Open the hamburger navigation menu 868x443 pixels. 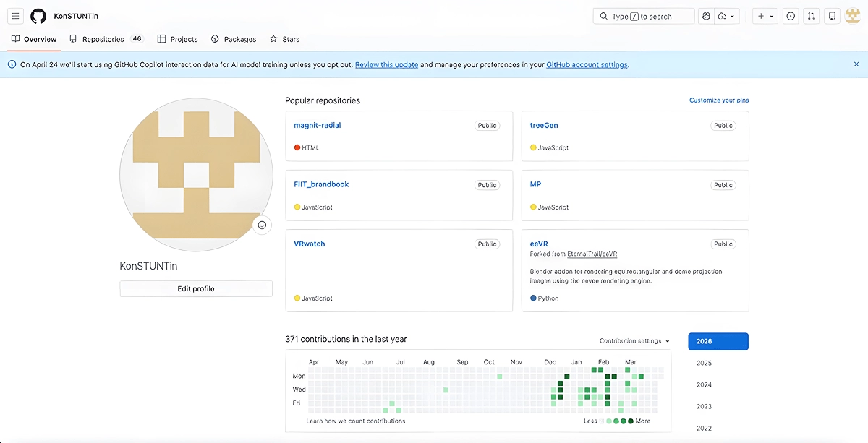16,16
